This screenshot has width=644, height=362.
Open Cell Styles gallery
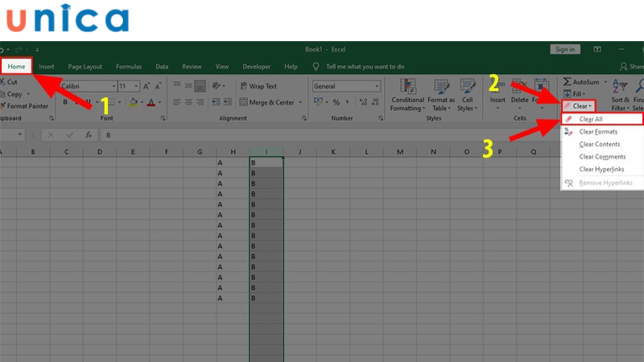point(468,95)
